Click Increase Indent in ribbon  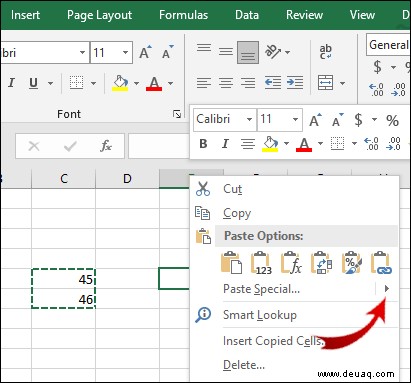point(295,82)
